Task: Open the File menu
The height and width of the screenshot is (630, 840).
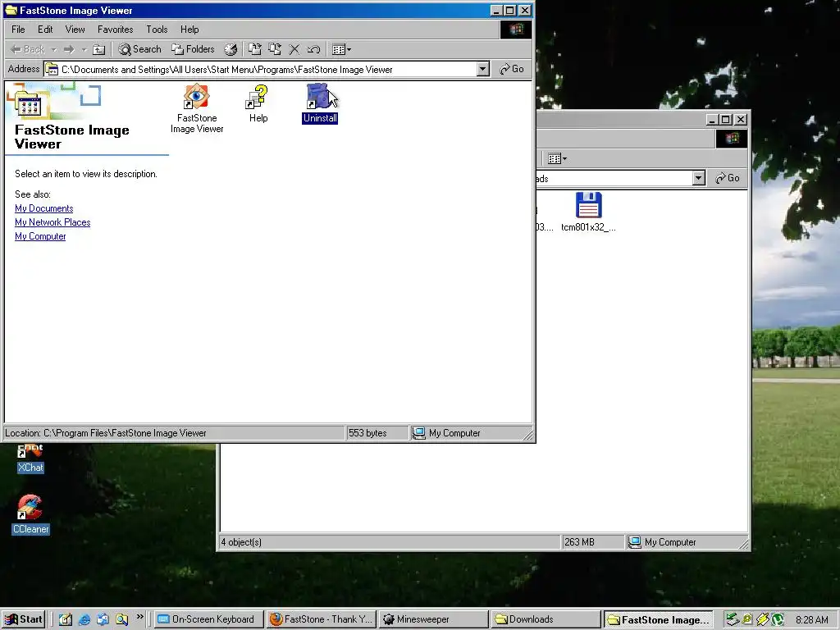Action: tap(18, 30)
